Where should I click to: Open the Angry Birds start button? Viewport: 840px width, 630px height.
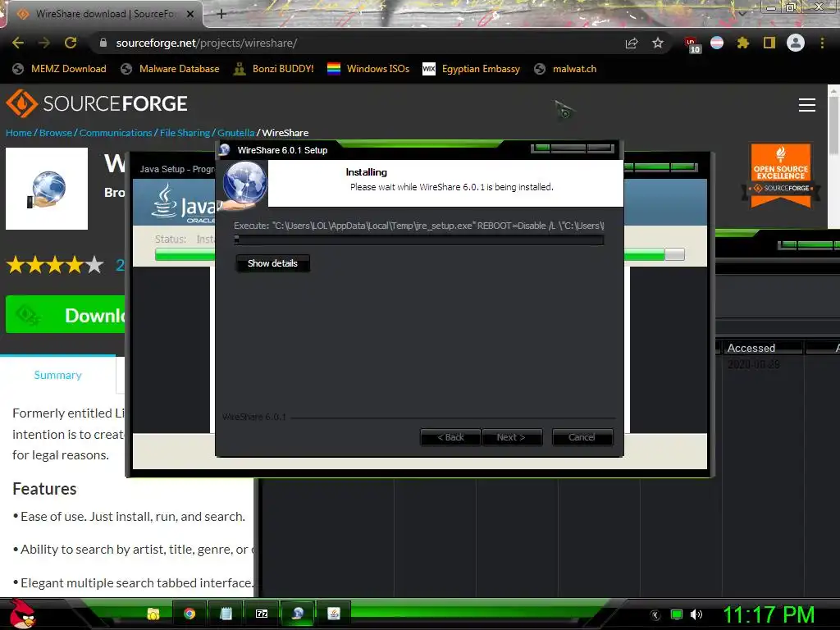point(21,614)
